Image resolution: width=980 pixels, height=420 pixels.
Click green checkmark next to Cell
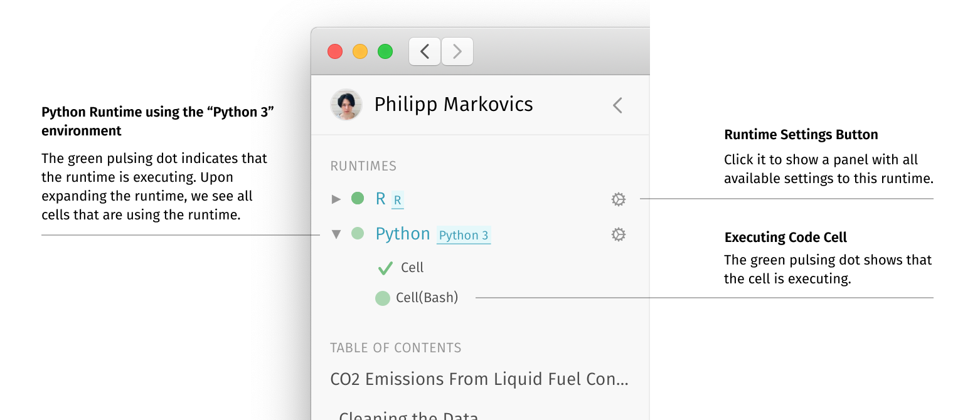[385, 268]
